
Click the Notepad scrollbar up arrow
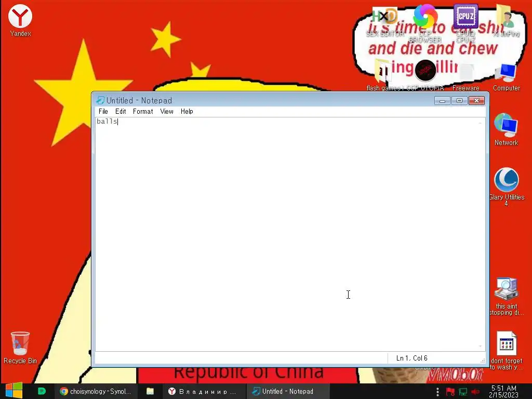(x=480, y=123)
